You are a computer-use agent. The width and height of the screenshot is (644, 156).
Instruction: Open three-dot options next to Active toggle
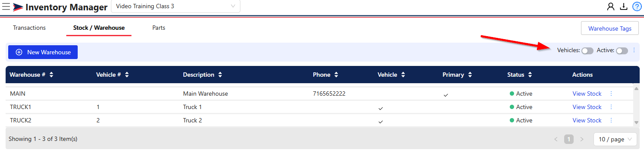tap(634, 50)
